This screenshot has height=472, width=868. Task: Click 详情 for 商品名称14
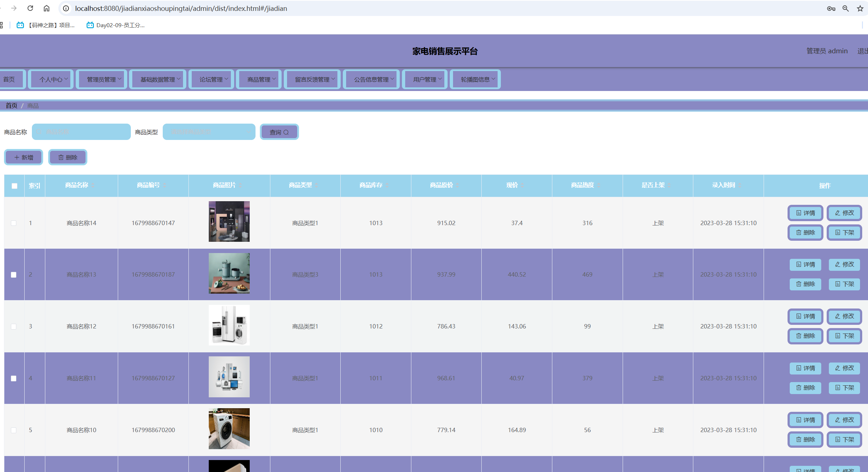pos(805,213)
